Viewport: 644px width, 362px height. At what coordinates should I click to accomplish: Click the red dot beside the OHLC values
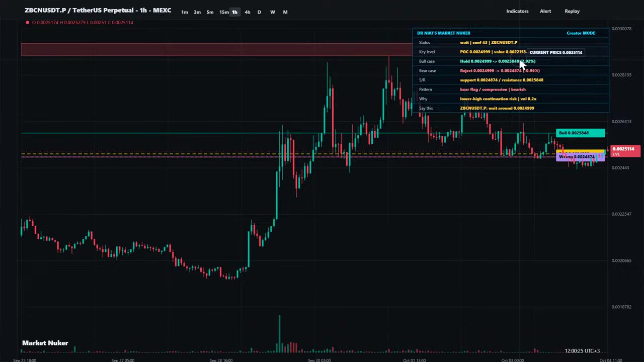point(27,22)
